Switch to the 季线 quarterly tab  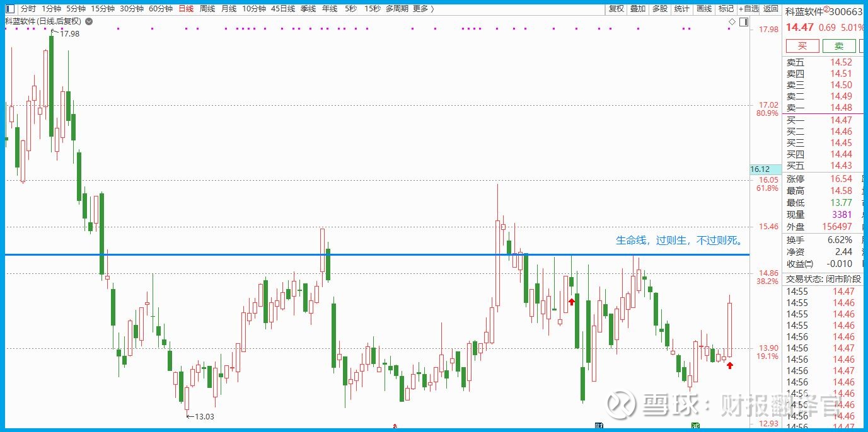pos(308,9)
